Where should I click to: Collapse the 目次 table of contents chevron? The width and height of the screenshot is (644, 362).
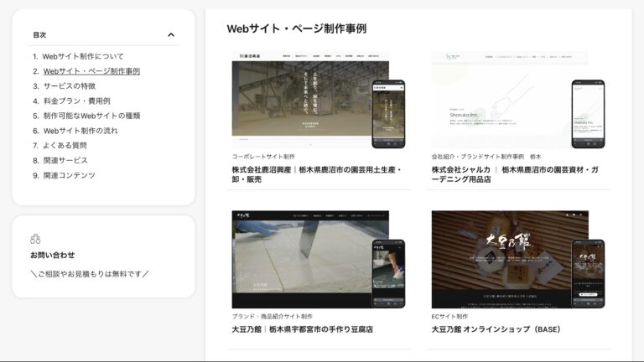[x=171, y=35]
